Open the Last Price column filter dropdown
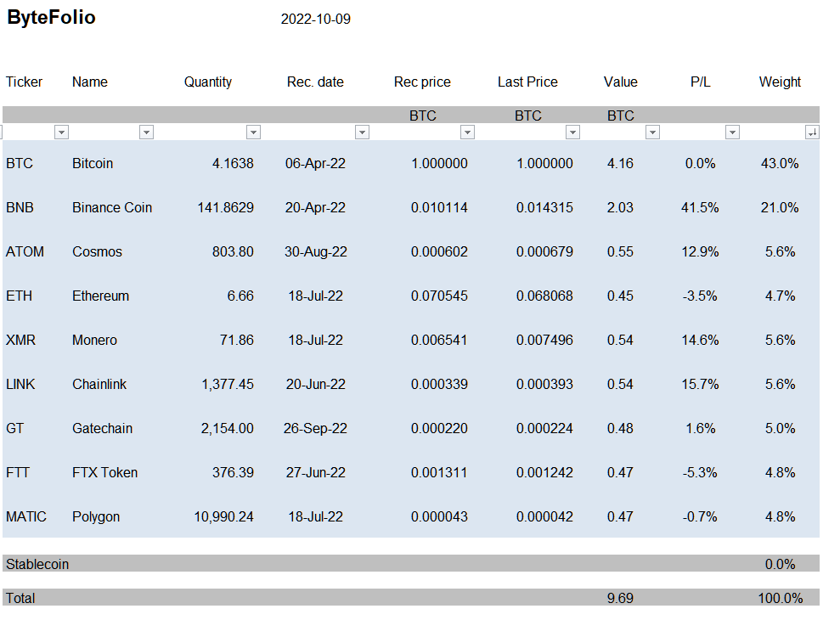Screen dimensions: 840x620 (572, 132)
